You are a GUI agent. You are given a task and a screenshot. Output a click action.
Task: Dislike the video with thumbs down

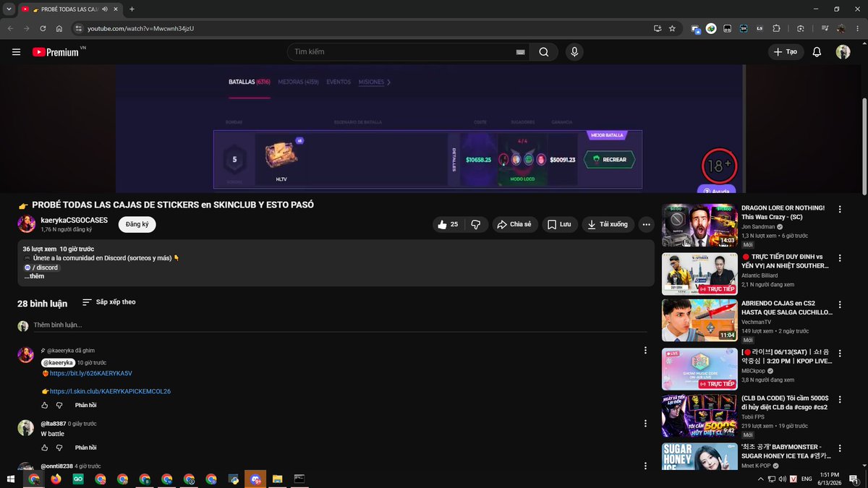click(476, 224)
